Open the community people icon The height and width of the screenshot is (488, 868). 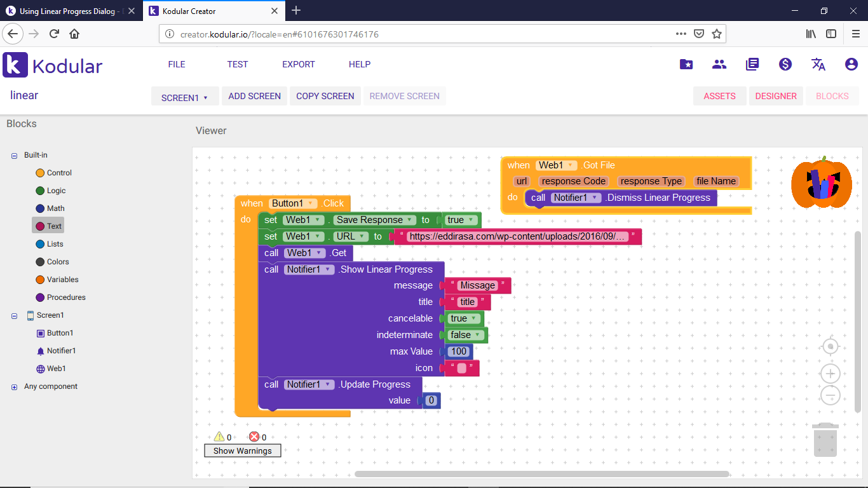click(x=719, y=64)
